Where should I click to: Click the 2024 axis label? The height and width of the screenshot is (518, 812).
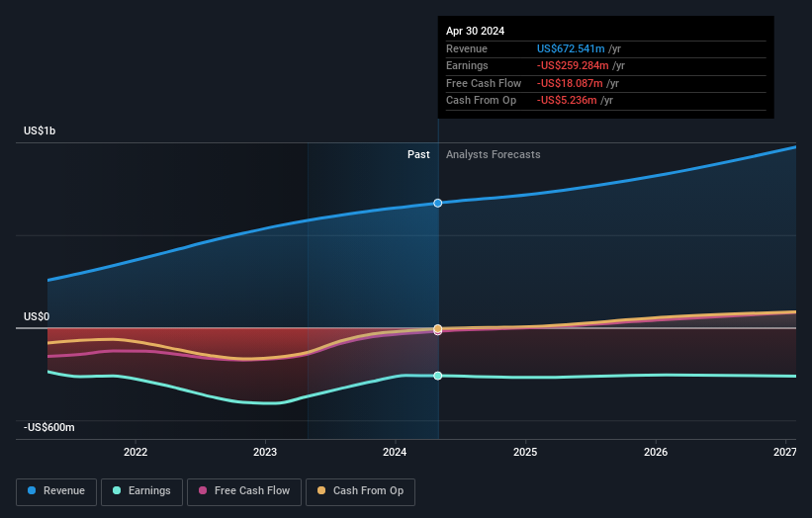395,453
